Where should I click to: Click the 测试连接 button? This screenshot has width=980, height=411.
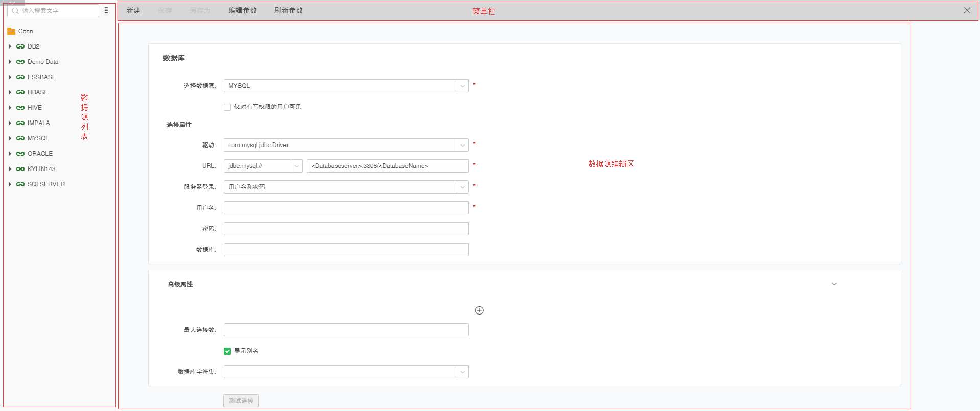coord(241,401)
